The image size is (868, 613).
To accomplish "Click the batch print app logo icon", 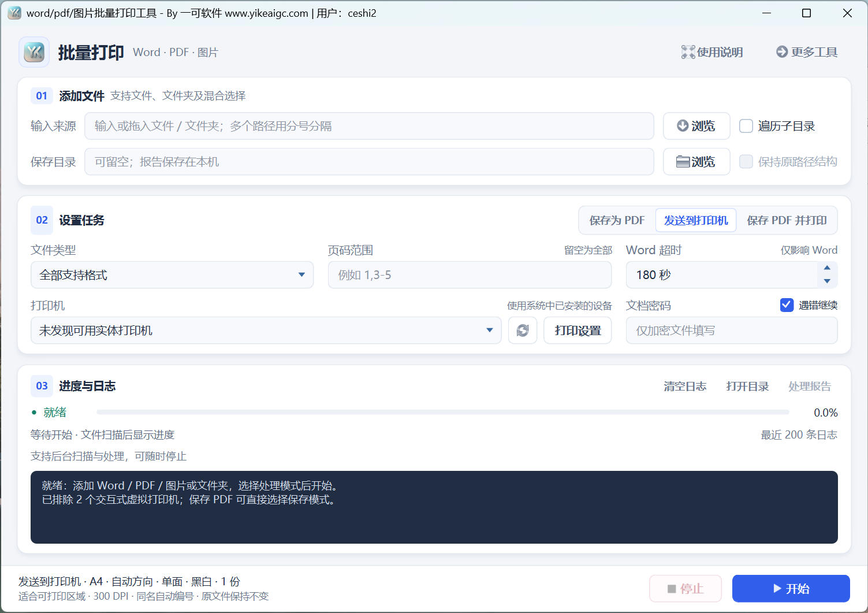I will tap(34, 52).
